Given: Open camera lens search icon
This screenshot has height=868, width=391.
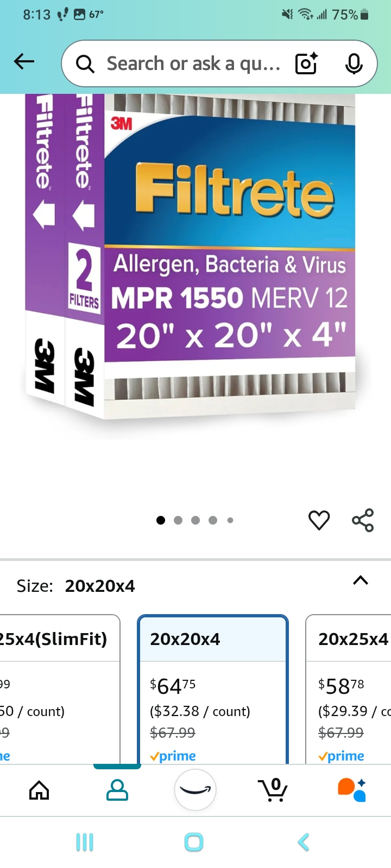Looking at the screenshot, I should [306, 63].
